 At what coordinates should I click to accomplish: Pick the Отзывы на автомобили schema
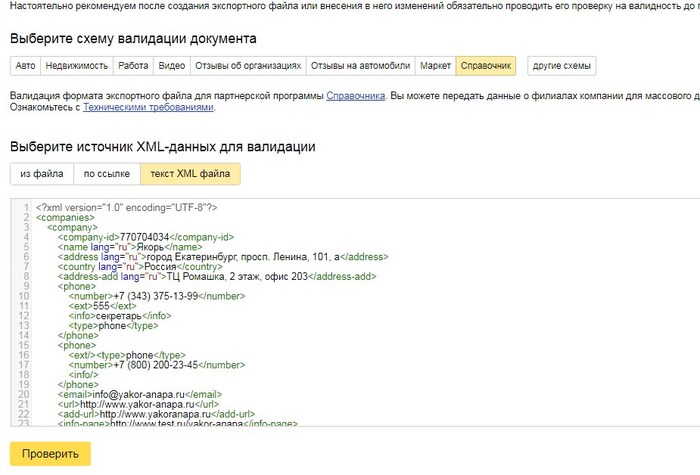click(361, 66)
